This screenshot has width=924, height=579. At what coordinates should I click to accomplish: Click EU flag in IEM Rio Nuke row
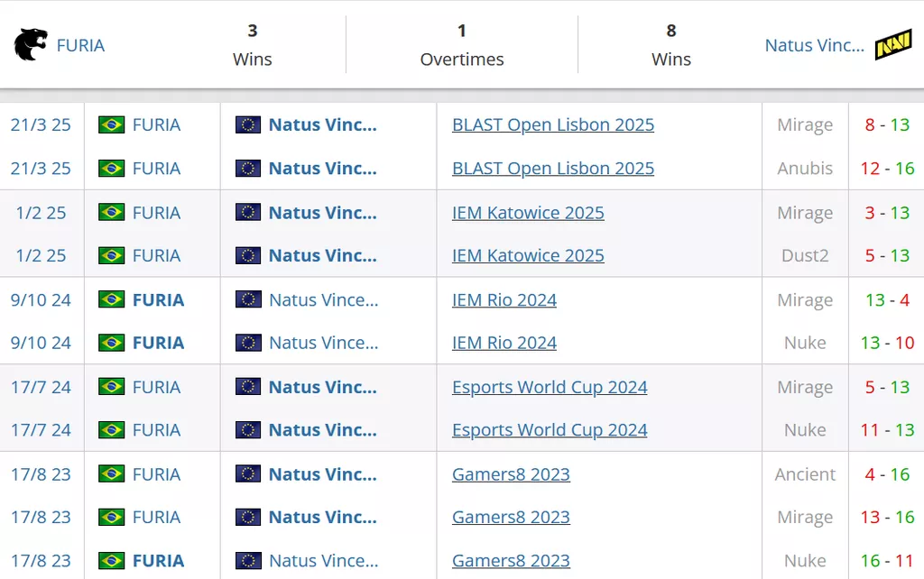pyautogui.click(x=248, y=344)
